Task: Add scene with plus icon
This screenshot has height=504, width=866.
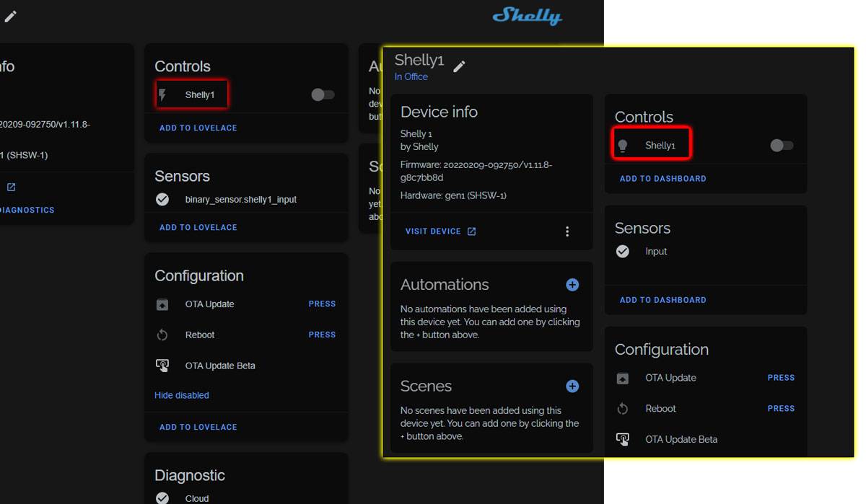Action: point(572,386)
